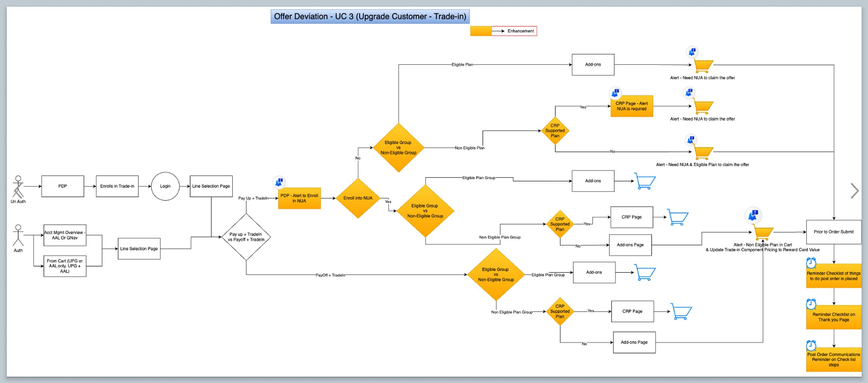Select Eligible Group diamond on Enroll No branch
This screenshot has width=868, height=383.
398,148
